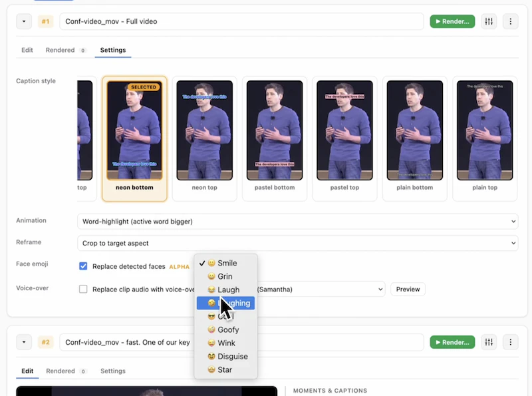Image resolution: width=532 pixels, height=396 pixels.
Task: Edit the clip #1 title field
Action: [x=241, y=21]
